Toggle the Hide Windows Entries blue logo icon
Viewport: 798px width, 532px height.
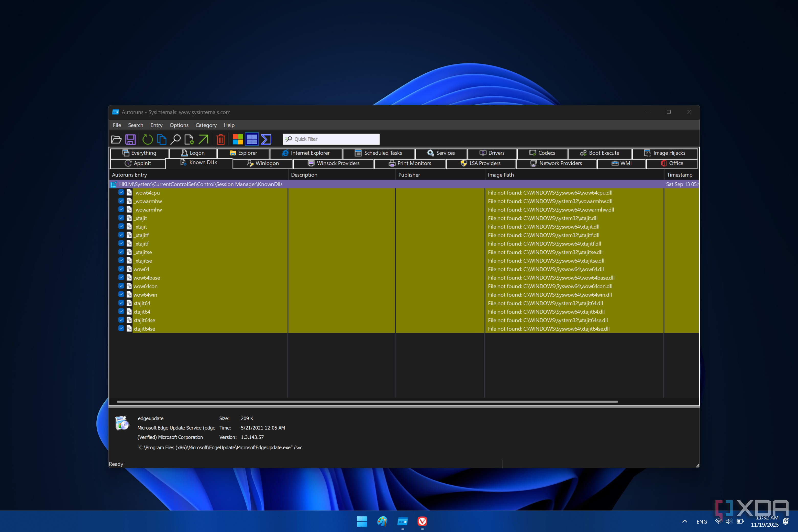point(252,139)
